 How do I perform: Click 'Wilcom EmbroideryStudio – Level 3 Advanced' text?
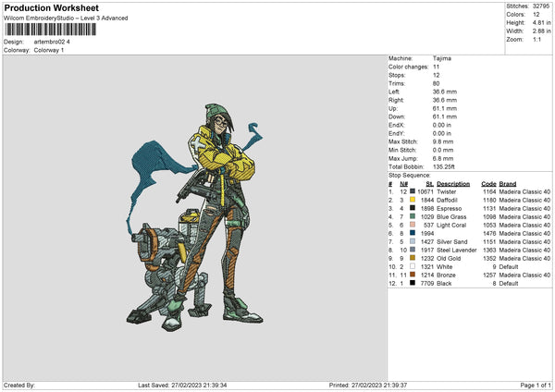pyautogui.click(x=66, y=18)
